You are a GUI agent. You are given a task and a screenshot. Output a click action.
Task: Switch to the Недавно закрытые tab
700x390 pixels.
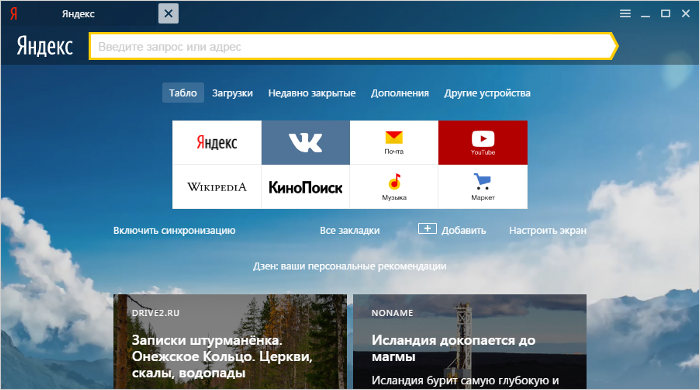[x=312, y=93]
